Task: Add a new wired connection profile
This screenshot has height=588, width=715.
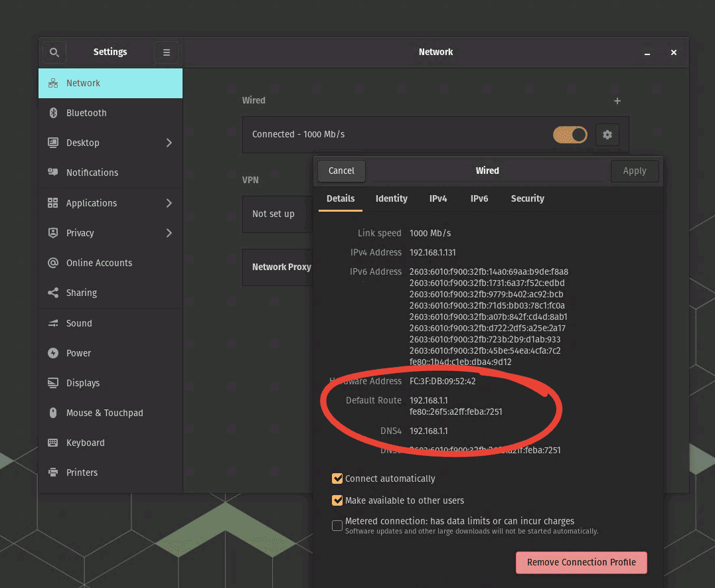Action: pyautogui.click(x=617, y=101)
